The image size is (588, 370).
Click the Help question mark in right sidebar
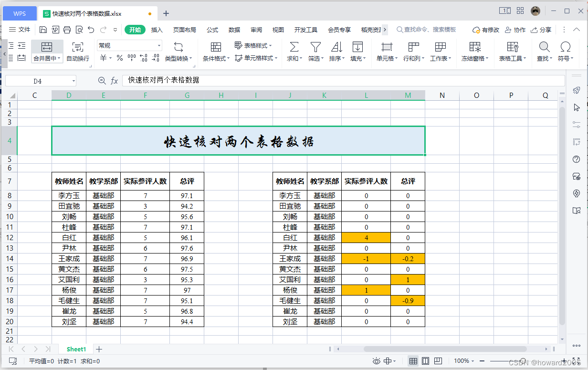coord(576,159)
